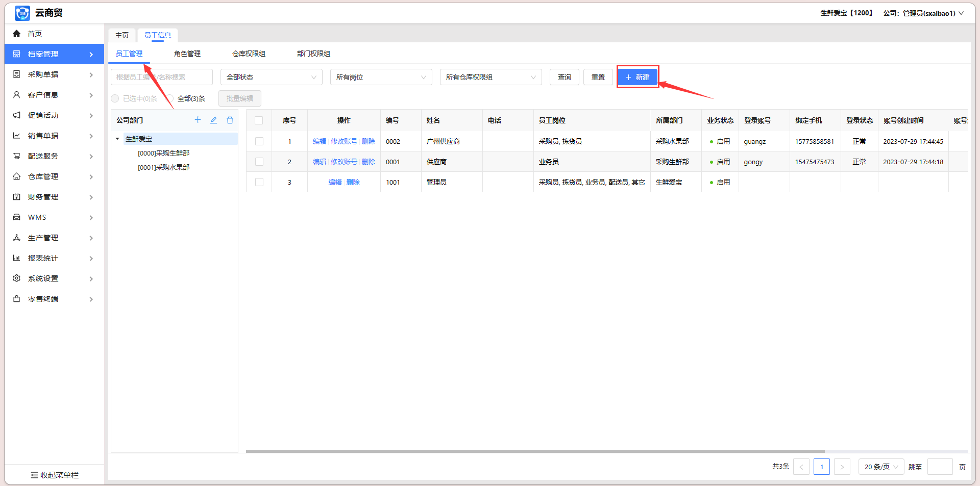Open the 角色管理 sub-tab
This screenshot has height=486, width=980.
[187, 54]
